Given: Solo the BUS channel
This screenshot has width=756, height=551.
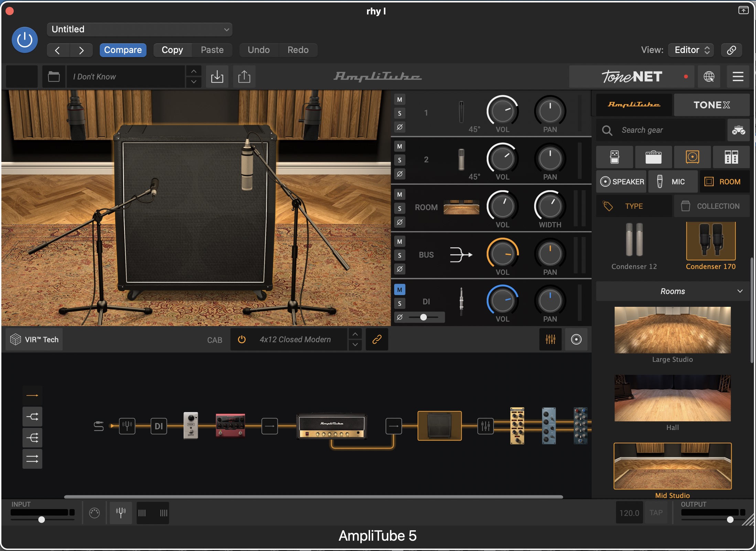Looking at the screenshot, I should click(x=400, y=255).
